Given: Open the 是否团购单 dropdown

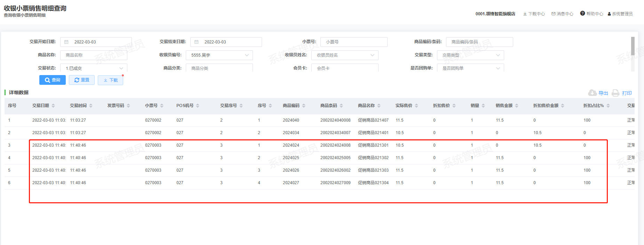Looking at the screenshot, I should 470,68.
